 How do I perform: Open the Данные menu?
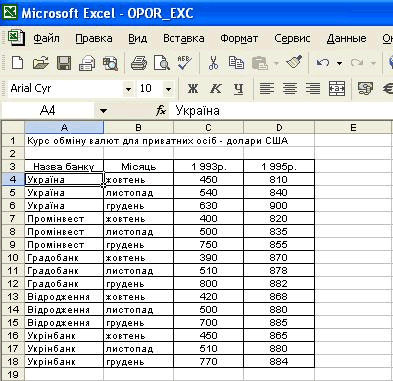tap(346, 38)
